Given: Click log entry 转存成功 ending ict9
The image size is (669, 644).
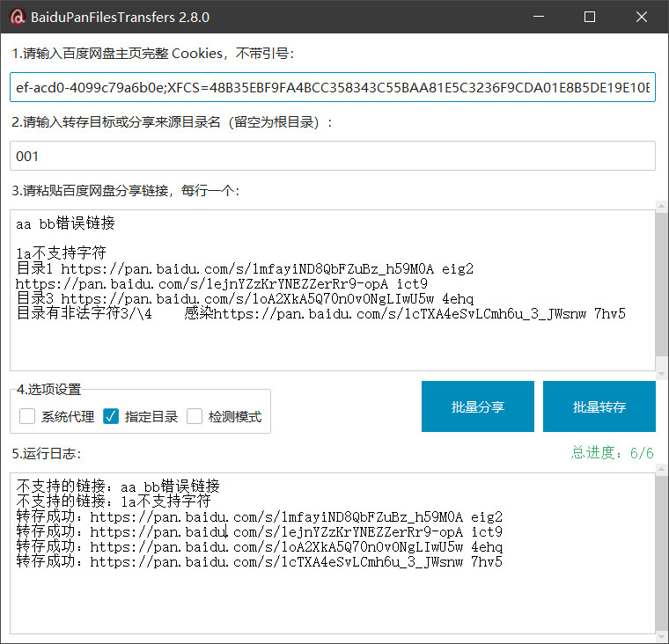Looking at the screenshot, I should tap(260, 532).
